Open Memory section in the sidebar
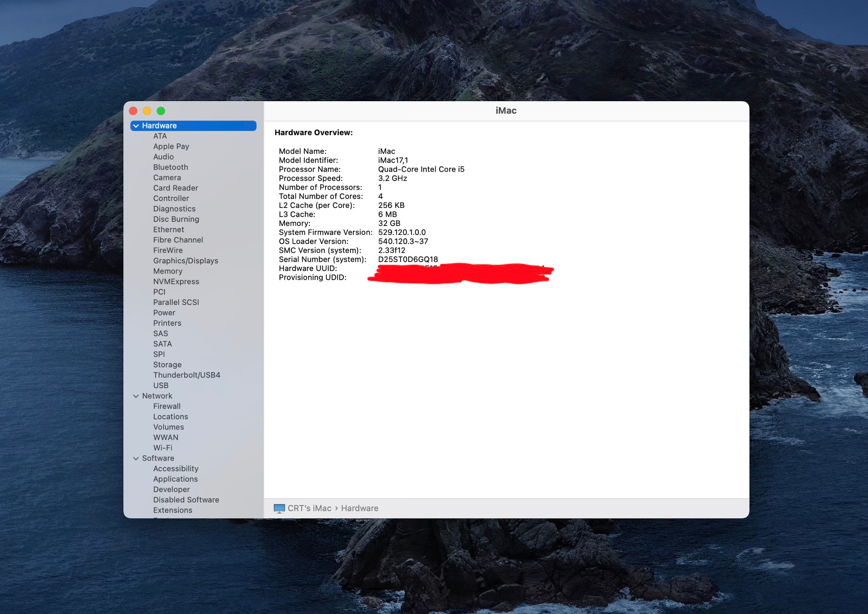The image size is (868, 614). (x=168, y=271)
